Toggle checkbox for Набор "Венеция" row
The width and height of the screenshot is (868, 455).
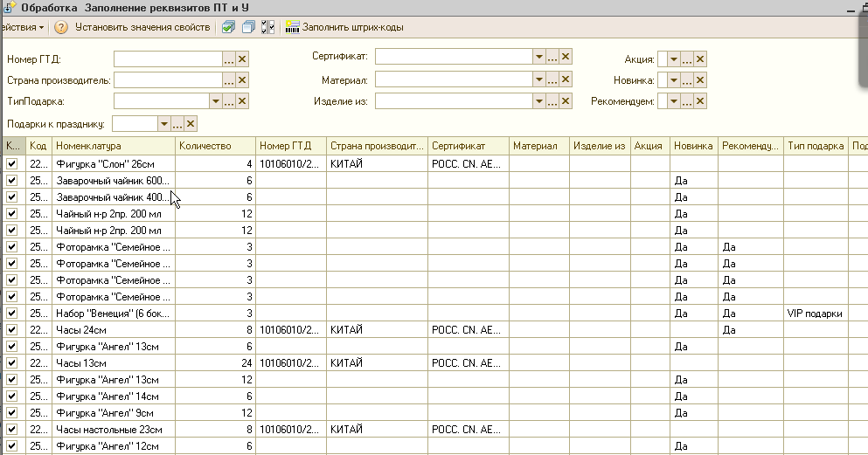[12, 314]
